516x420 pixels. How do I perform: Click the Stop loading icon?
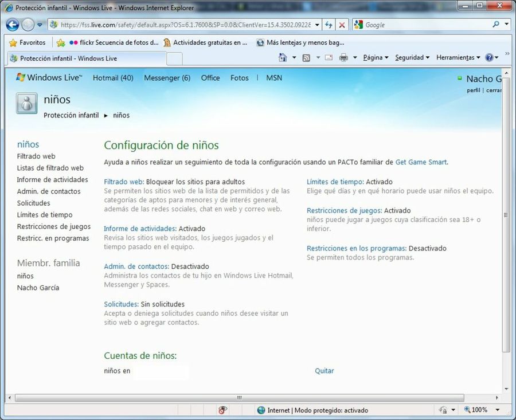pyautogui.click(x=342, y=25)
